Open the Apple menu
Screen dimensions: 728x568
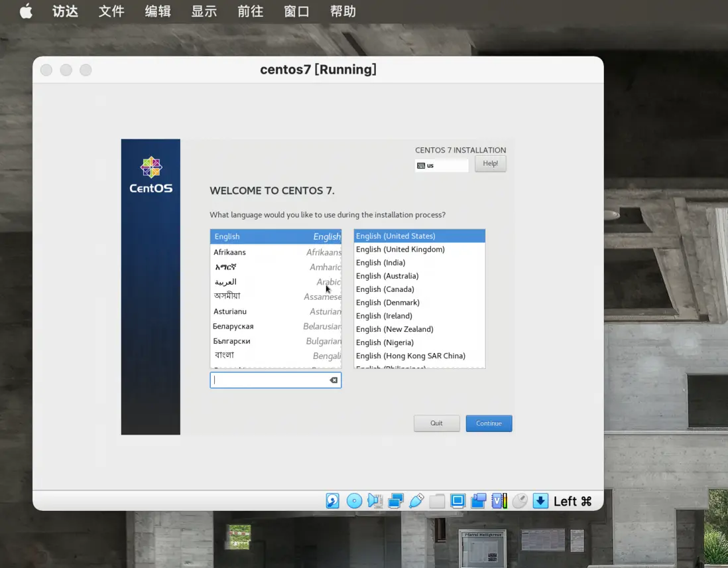26,11
